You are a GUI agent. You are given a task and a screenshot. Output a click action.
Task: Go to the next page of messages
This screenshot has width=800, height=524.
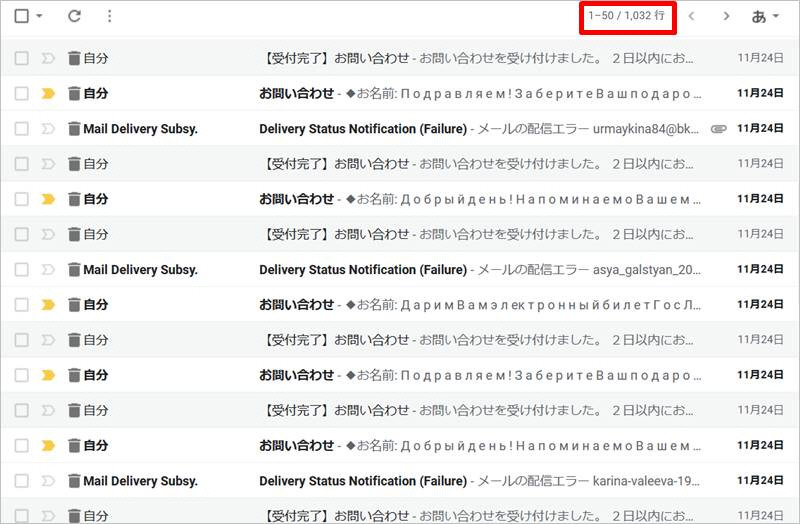726,17
